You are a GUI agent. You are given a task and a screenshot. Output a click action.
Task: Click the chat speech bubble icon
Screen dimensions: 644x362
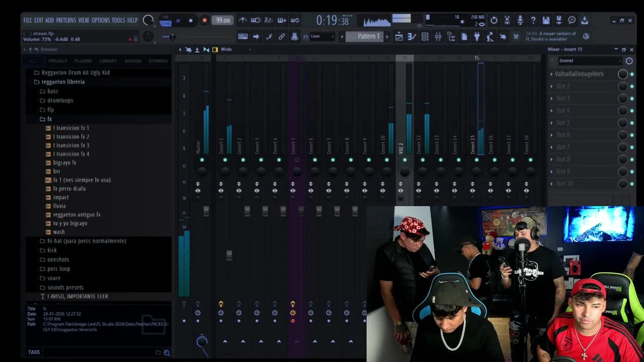pyautogui.click(x=572, y=20)
